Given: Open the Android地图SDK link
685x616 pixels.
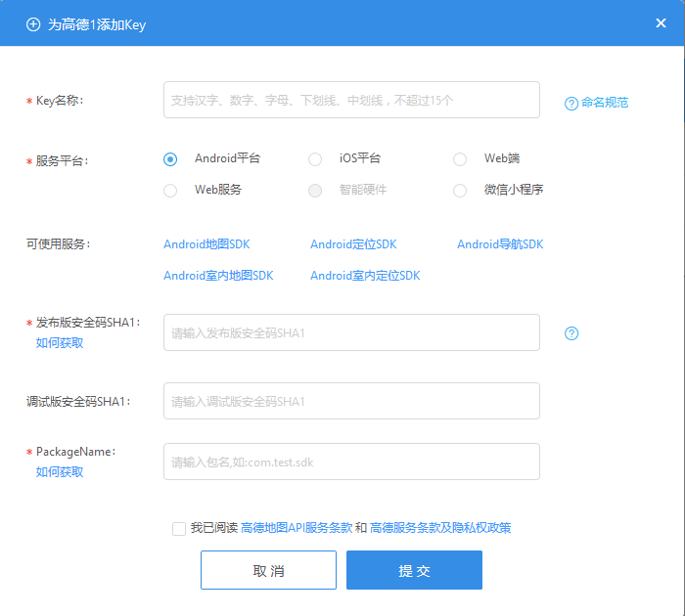Looking at the screenshot, I should point(206,244).
